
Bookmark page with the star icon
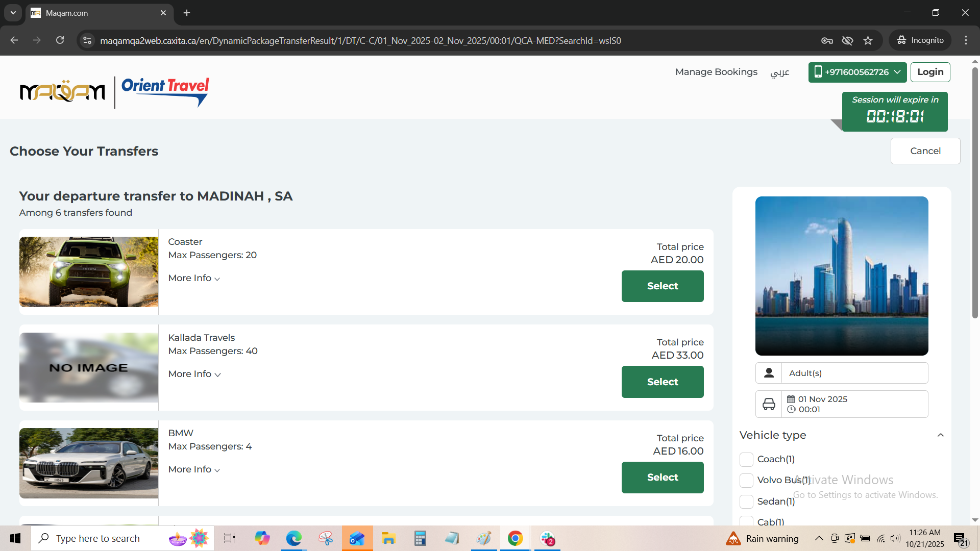pos(868,40)
